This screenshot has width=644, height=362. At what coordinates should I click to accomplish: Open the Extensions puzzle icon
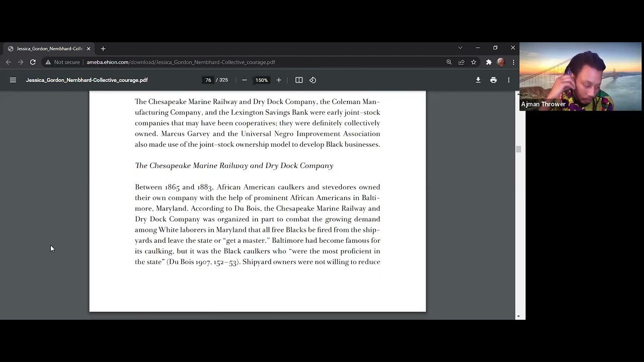[489, 62]
